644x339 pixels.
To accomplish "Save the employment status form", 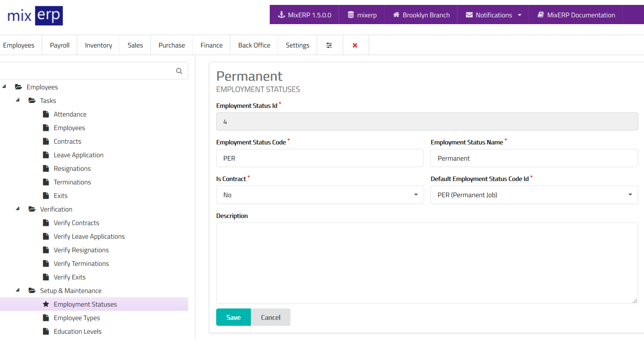I will coord(233,317).
